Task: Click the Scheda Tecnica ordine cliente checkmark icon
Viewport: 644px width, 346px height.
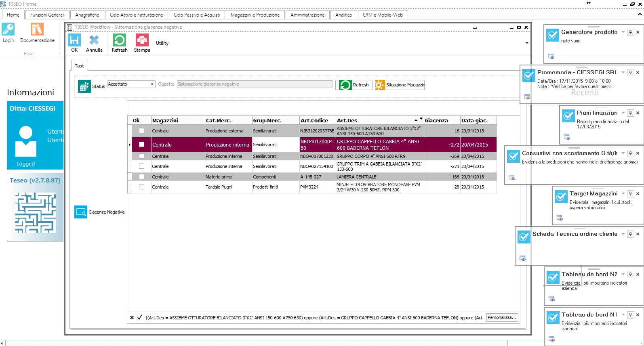Action: (x=524, y=237)
